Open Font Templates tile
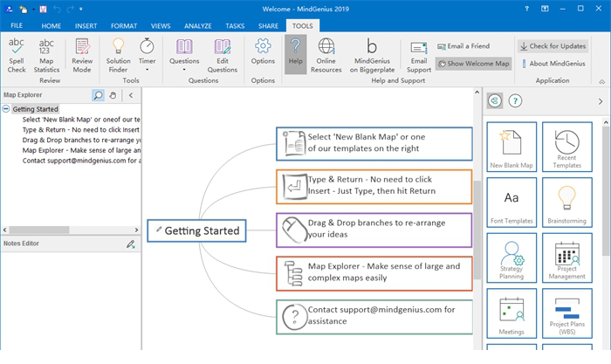 511,203
